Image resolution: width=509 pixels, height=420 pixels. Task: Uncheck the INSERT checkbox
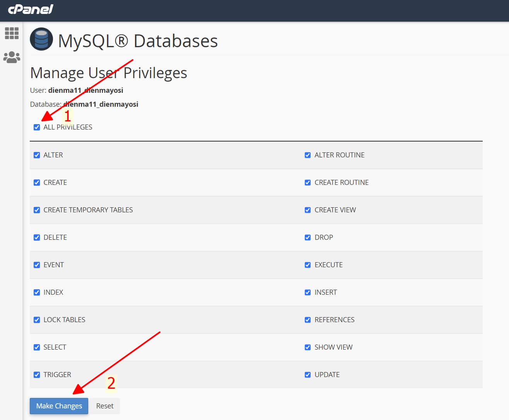click(x=307, y=292)
